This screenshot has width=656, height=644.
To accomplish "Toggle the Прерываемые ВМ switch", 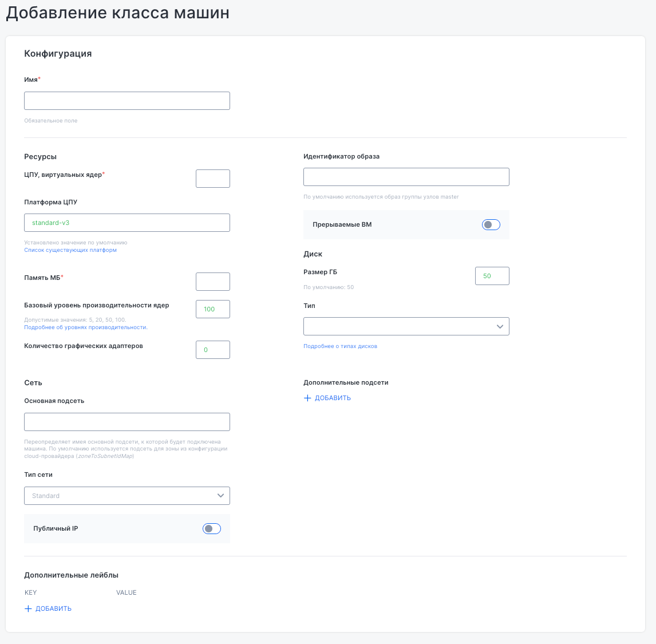I will [491, 225].
